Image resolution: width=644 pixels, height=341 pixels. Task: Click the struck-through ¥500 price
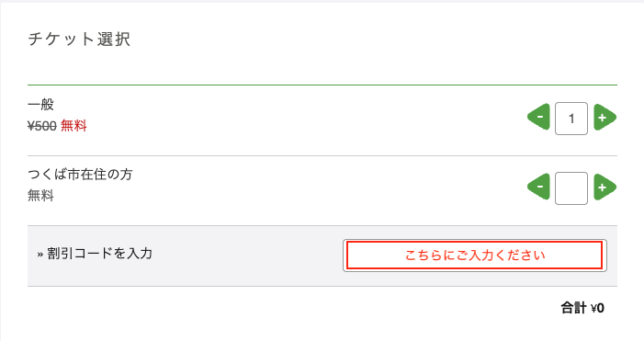pos(42,126)
